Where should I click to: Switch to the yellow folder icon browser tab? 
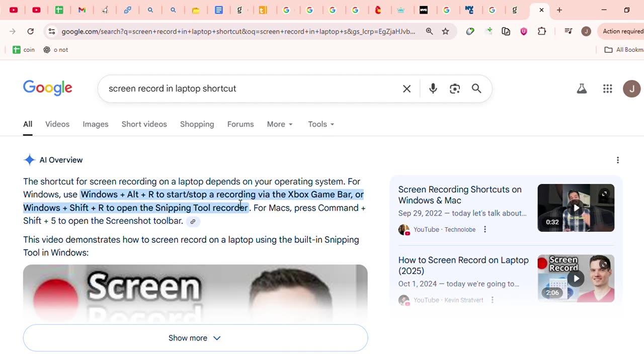(x=196, y=10)
